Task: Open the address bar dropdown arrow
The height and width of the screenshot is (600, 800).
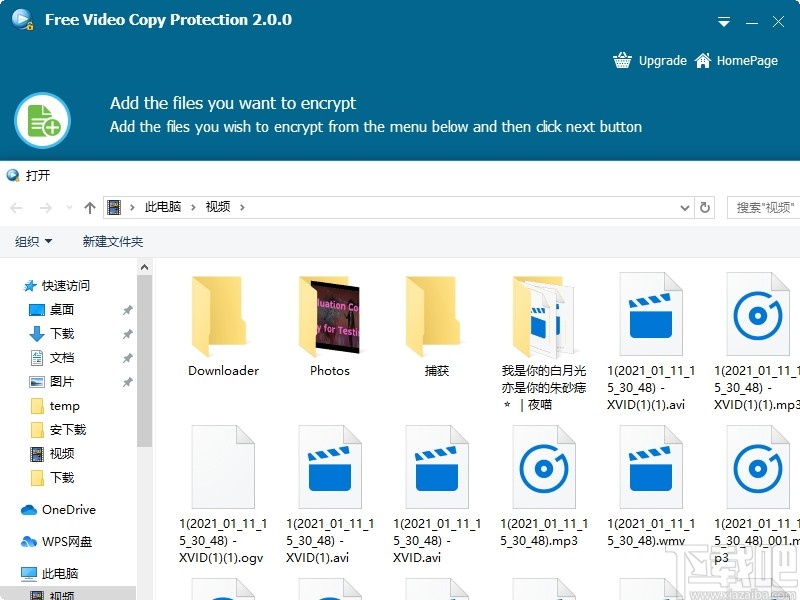Action: coord(684,207)
